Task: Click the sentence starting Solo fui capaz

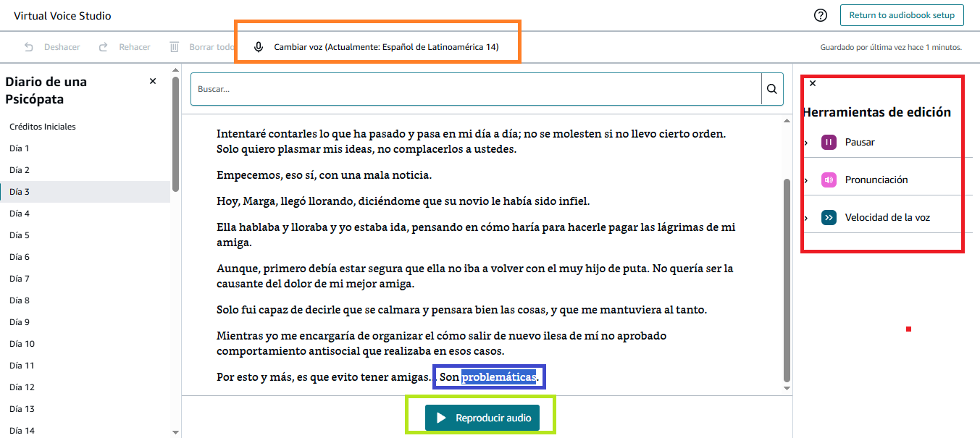Action: (x=461, y=311)
